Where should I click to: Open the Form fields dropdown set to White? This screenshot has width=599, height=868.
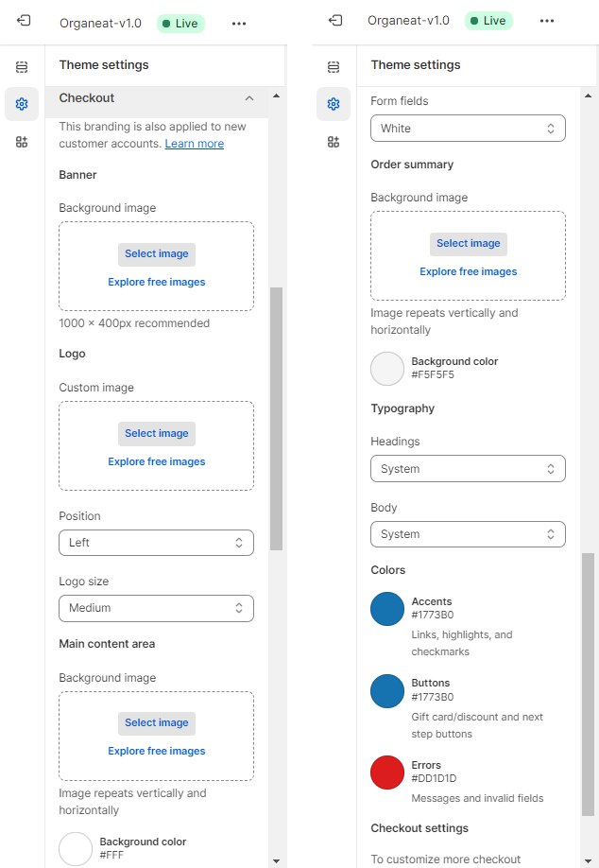coord(468,128)
